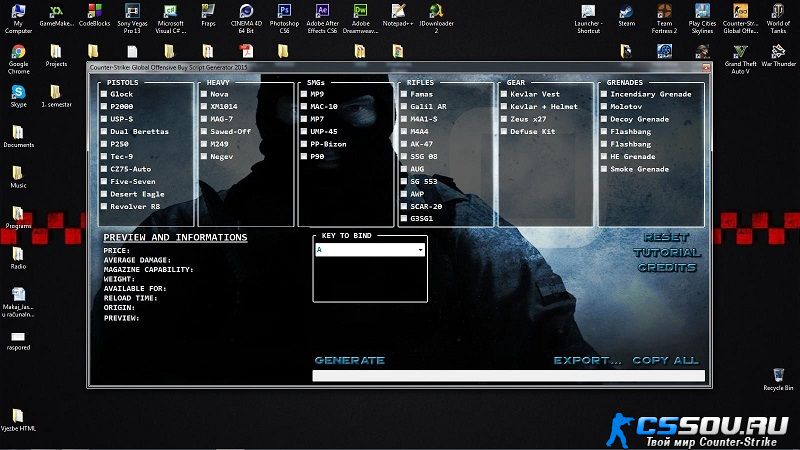Launch Grand Theft Auto V

point(740,59)
